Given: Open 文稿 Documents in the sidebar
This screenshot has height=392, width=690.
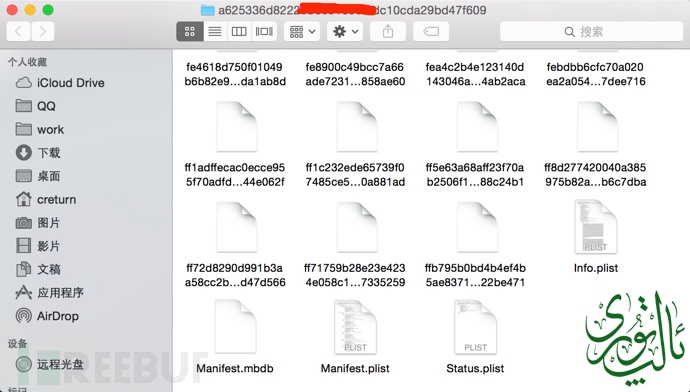Looking at the screenshot, I should (38, 269).
